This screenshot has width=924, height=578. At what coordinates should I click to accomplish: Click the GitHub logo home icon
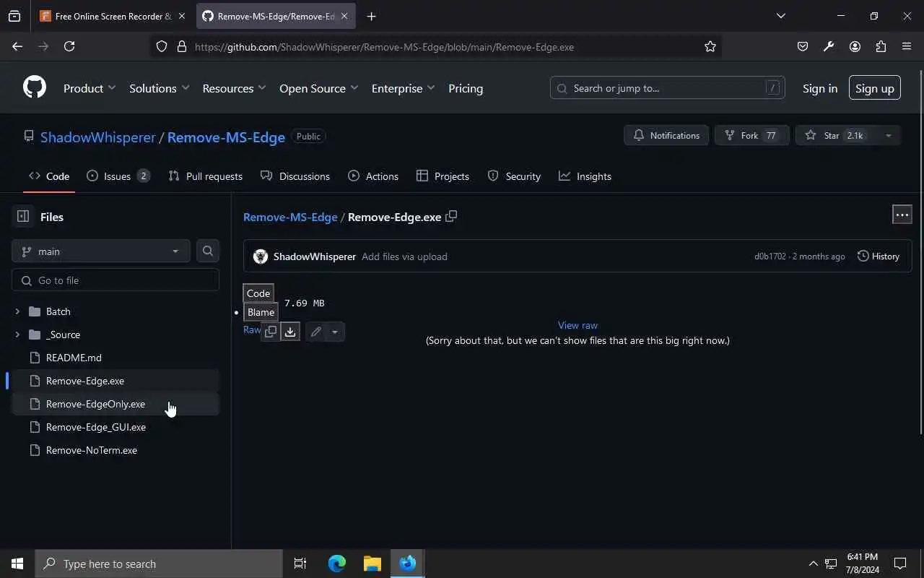click(35, 87)
